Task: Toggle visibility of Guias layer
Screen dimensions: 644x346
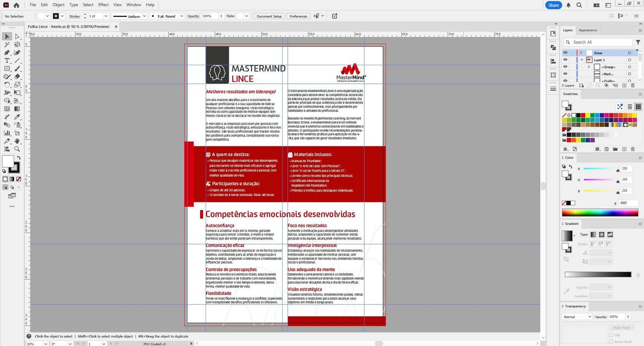Action: tap(565, 53)
